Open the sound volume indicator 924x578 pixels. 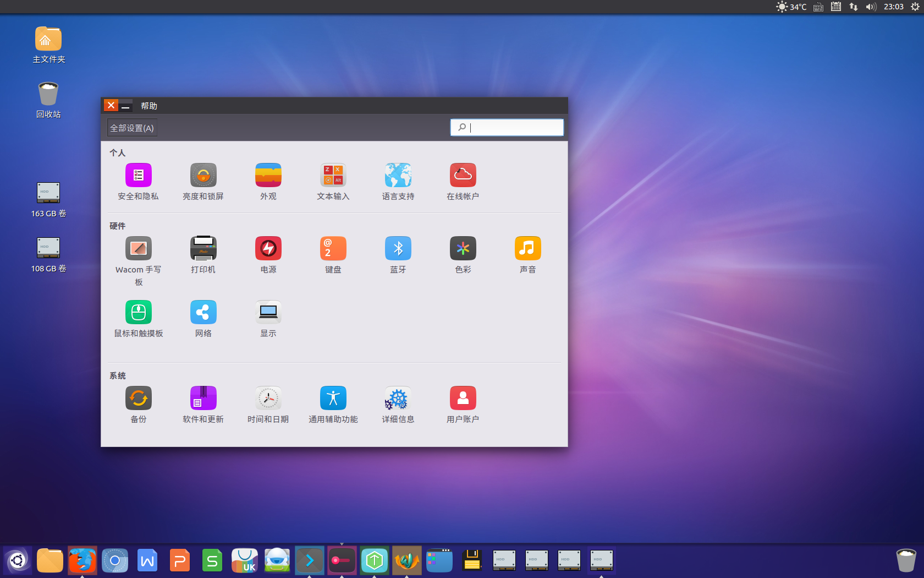click(871, 7)
